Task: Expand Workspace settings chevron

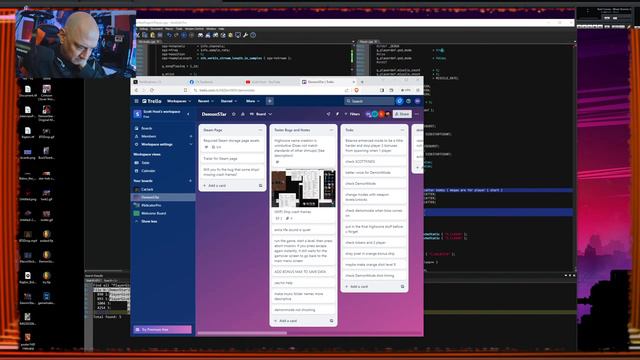Action: (x=191, y=144)
